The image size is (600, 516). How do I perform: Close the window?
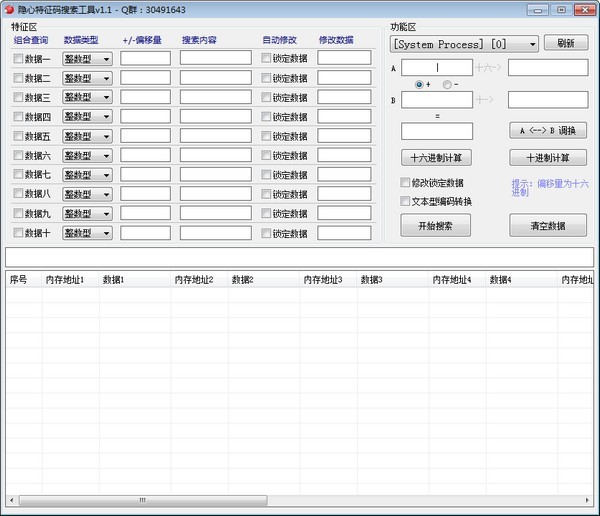tap(585, 10)
